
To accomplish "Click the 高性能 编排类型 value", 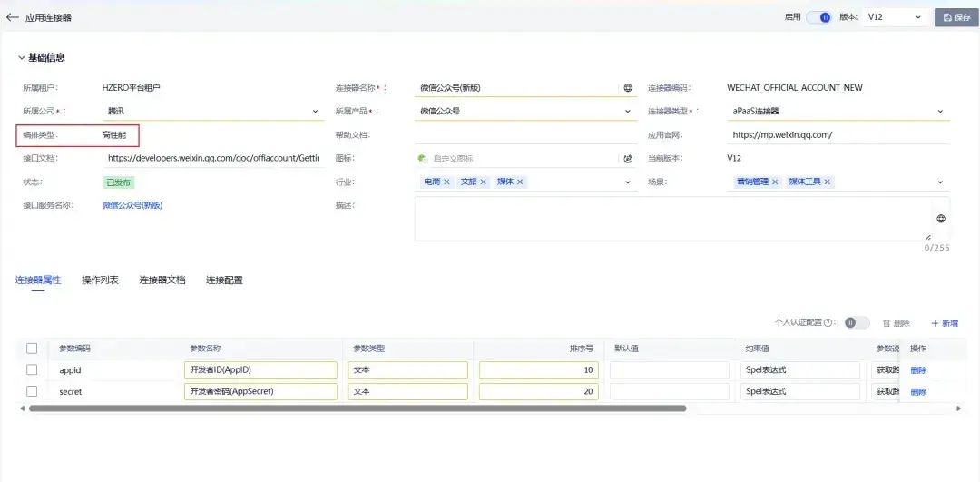I will click(x=114, y=135).
